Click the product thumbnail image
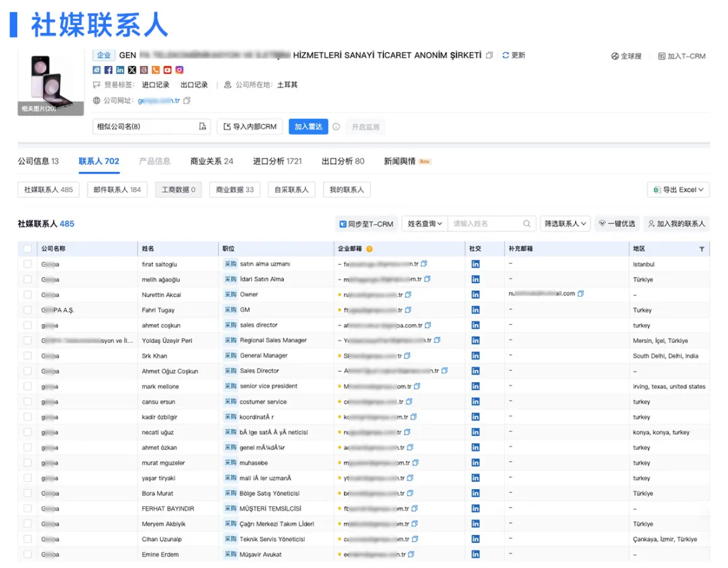This screenshot has height=568, width=728. pos(51,82)
